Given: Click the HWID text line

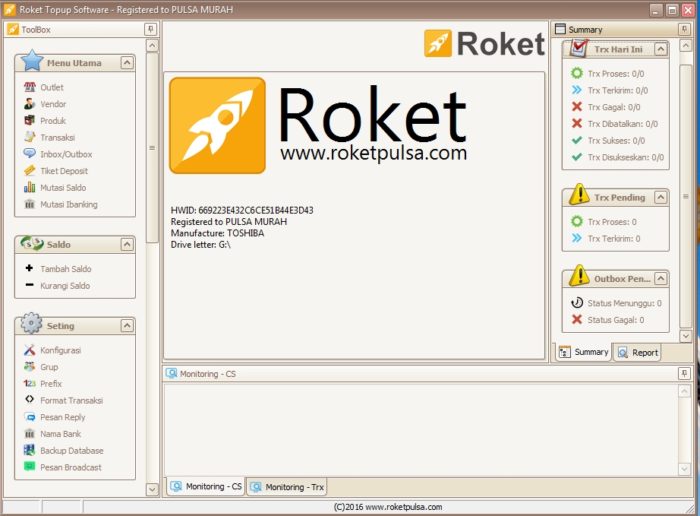Looking at the screenshot, I should (242, 210).
